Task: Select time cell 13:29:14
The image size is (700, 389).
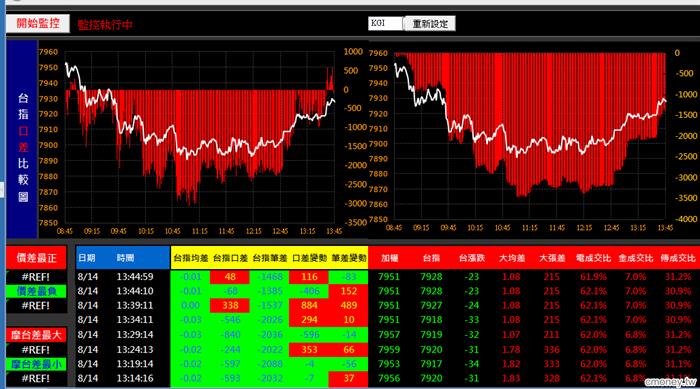Action: (x=135, y=335)
